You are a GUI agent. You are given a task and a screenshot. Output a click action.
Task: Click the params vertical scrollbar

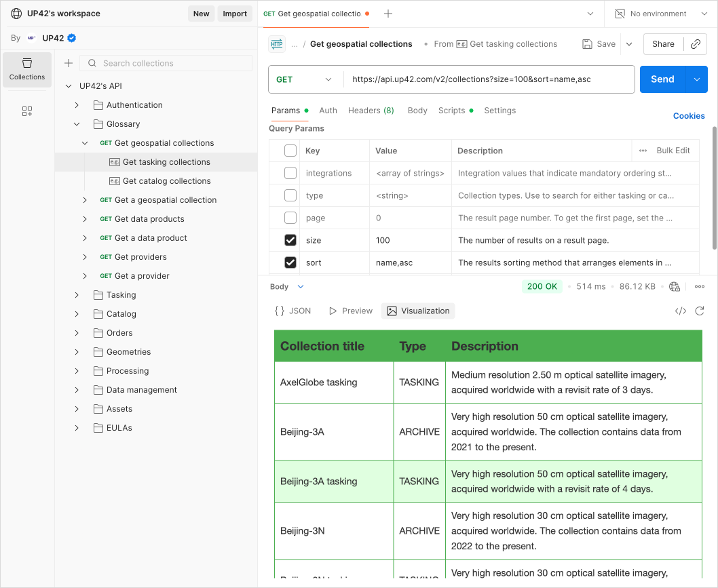point(715,188)
